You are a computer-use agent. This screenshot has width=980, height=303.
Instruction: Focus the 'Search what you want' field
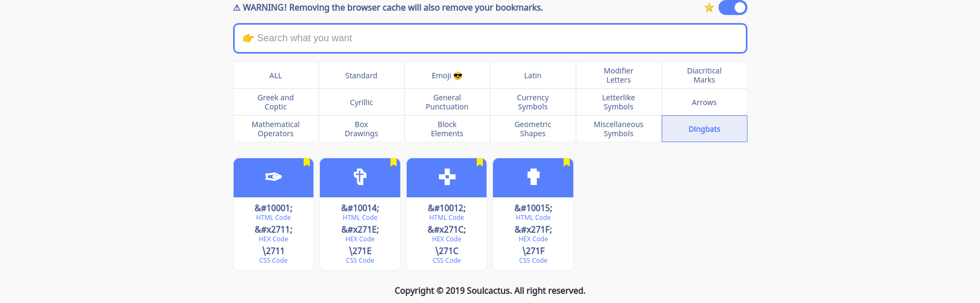coord(490,38)
